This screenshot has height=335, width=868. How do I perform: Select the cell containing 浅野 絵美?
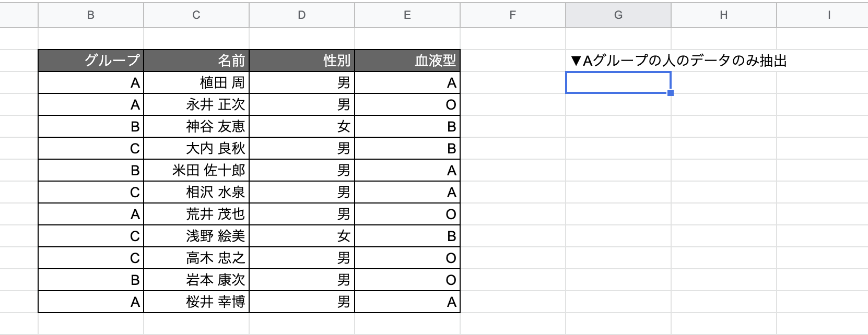(x=196, y=236)
